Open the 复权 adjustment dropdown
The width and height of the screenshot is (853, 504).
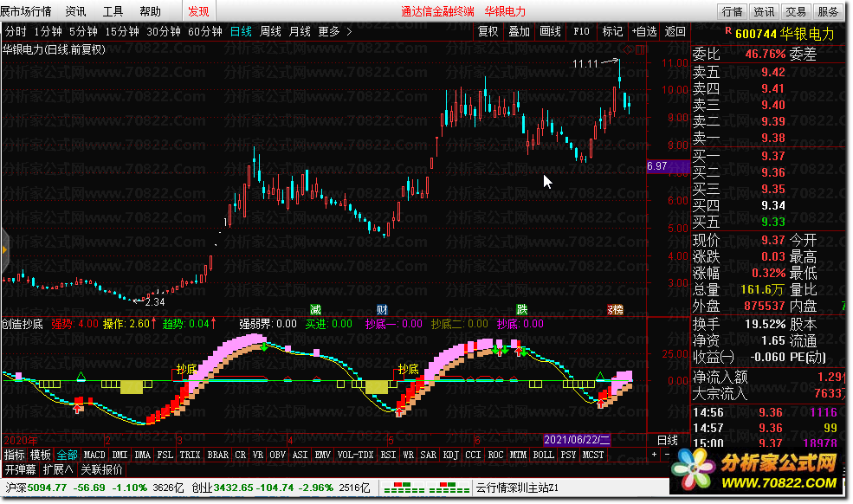click(x=488, y=31)
